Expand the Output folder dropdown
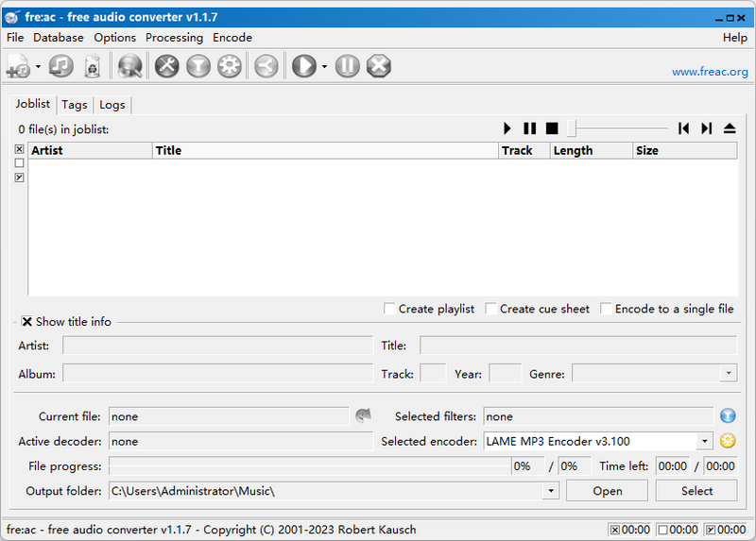The image size is (756, 541). click(x=551, y=491)
